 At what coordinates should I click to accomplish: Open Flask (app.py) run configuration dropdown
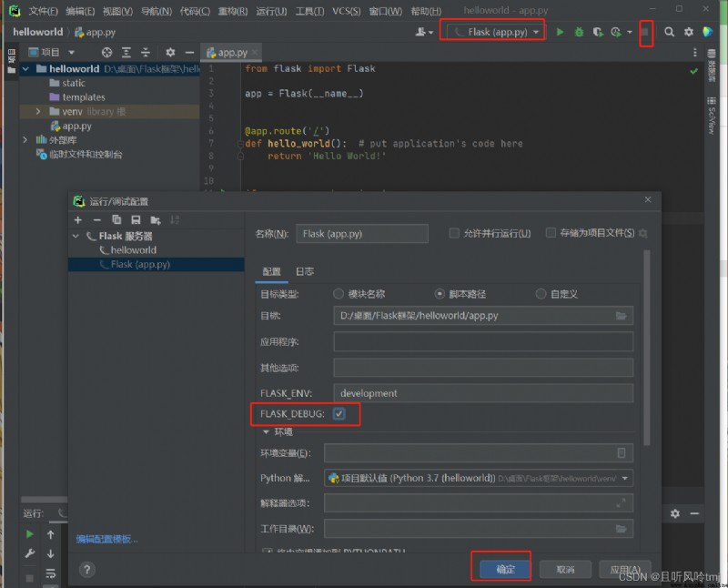(x=495, y=32)
